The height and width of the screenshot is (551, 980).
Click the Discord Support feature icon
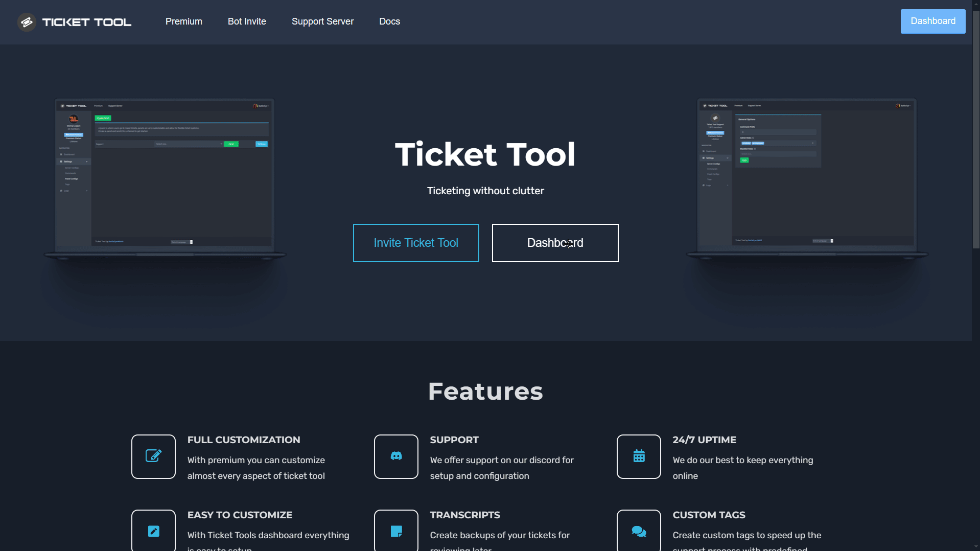click(x=396, y=456)
